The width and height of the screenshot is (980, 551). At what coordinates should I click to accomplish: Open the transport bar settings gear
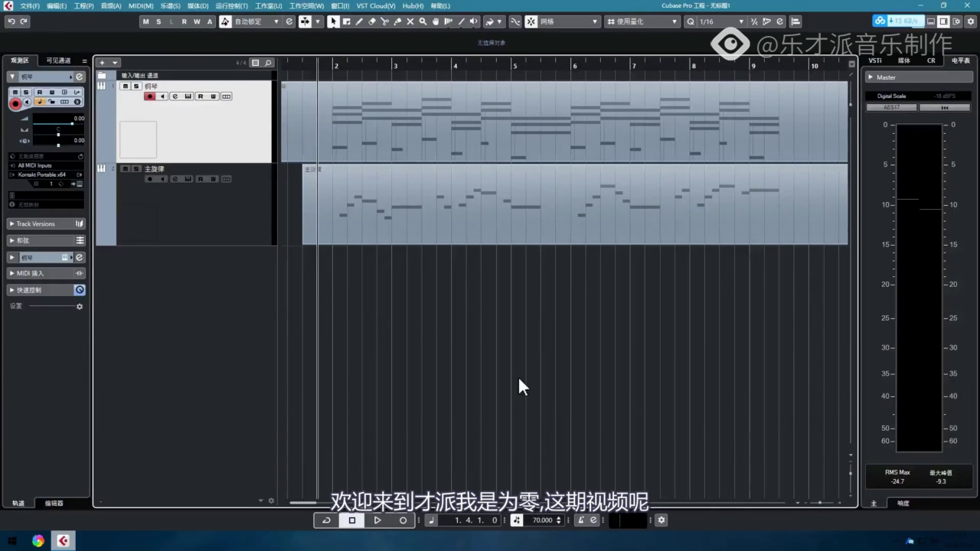pyautogui.click(x=661, y=520)
